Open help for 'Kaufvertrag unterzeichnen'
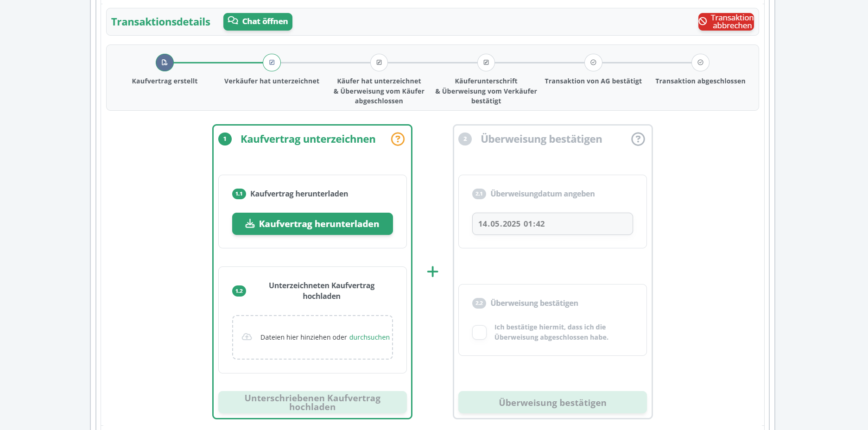868x430 pixels. click(398, 139)
